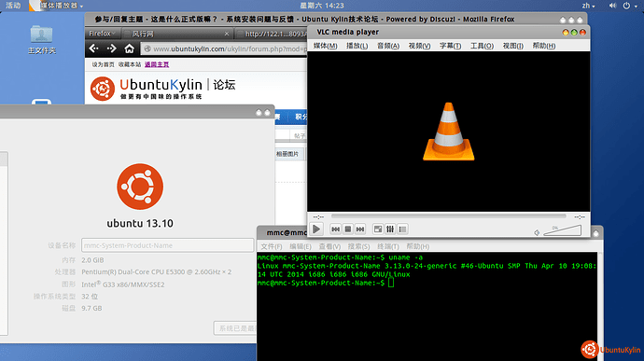Click the 2.0 GiB memory value
Screen dimensions: 644x361
tap(92, 260)
